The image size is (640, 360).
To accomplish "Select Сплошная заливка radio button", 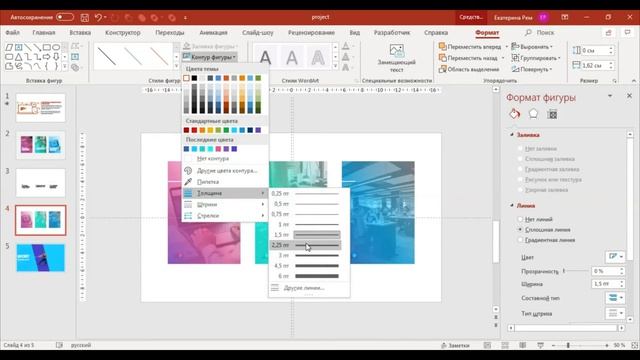I will click(520, 159).
